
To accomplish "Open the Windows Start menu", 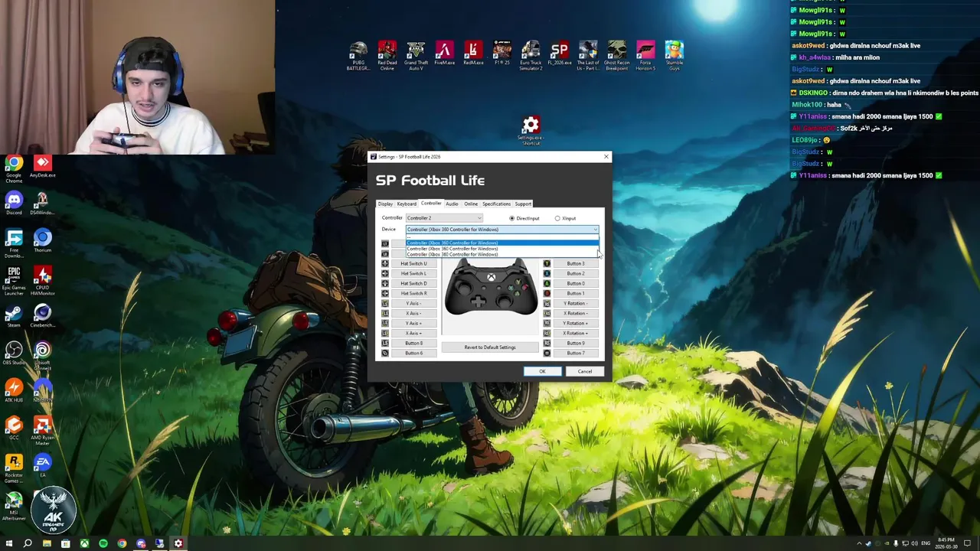I will pos(8,543).
